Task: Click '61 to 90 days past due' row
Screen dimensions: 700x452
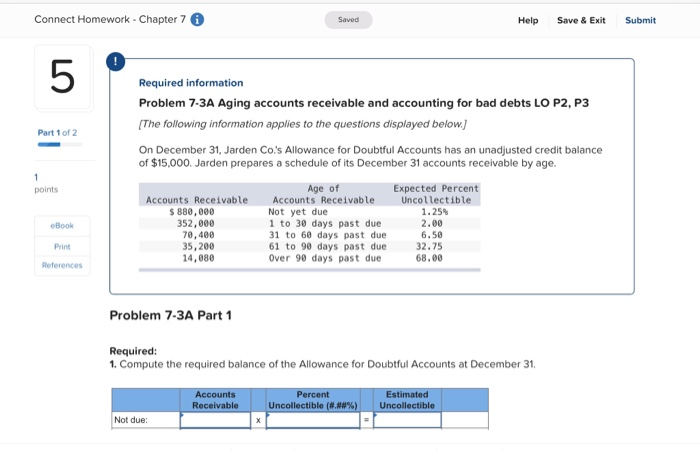Action: [x=327, y=247]
